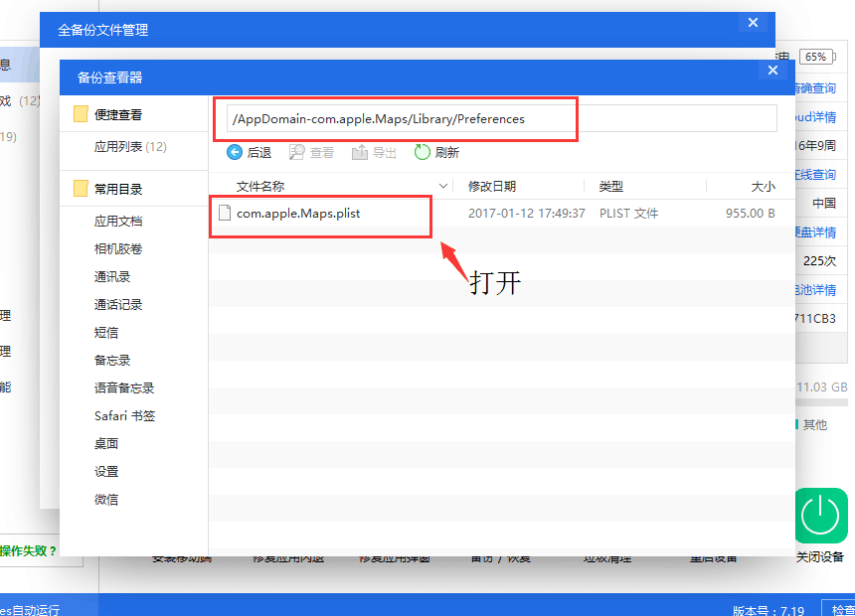
Task: Click the path field showing /AppDomain-com.apple.Maps/Library/Preferences
Action: click(502, 119)
